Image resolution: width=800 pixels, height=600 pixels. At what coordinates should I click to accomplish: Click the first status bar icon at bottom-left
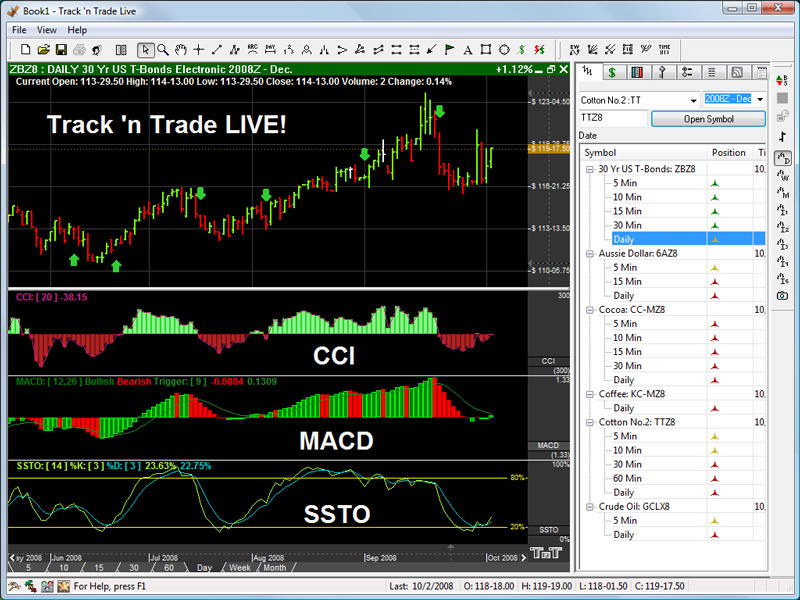14,586
